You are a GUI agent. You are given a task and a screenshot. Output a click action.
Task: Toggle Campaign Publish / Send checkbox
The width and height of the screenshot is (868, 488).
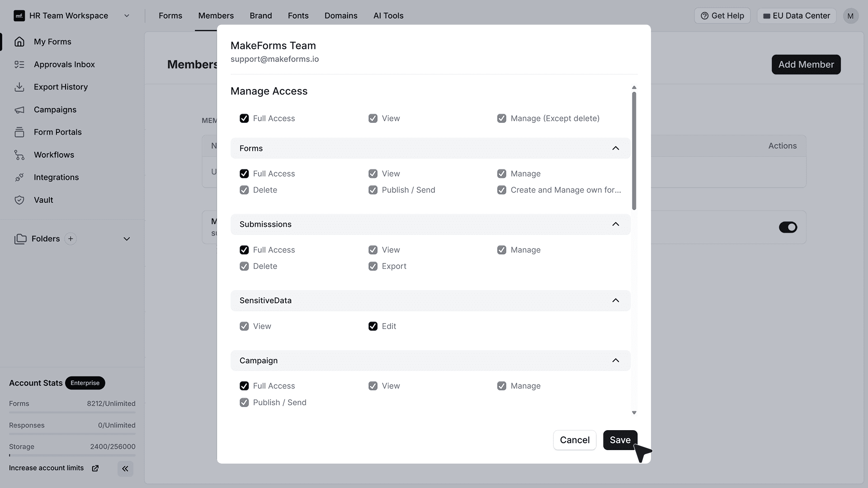(244, 403)
